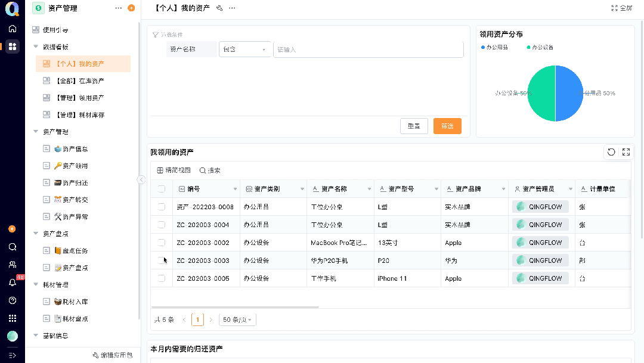Select 【全部】在库资产 in sidebar
Viewport: 644px width, 363px height.
click(x=82, y=80)
